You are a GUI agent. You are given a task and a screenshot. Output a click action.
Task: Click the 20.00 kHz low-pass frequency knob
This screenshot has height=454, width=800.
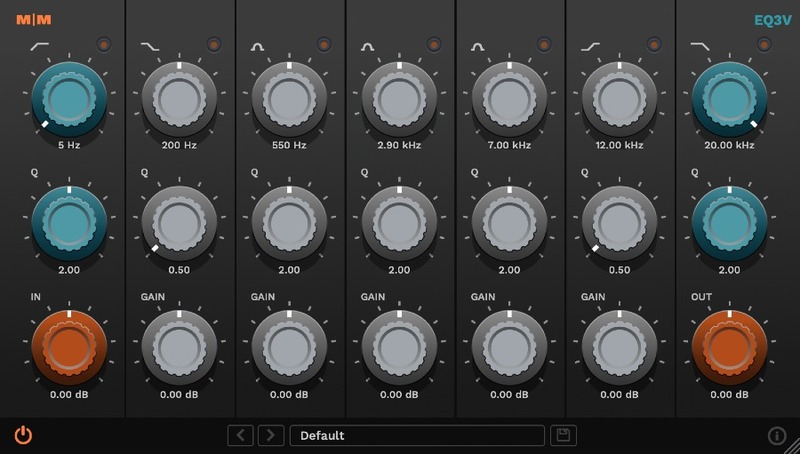(x=730, y=99)
